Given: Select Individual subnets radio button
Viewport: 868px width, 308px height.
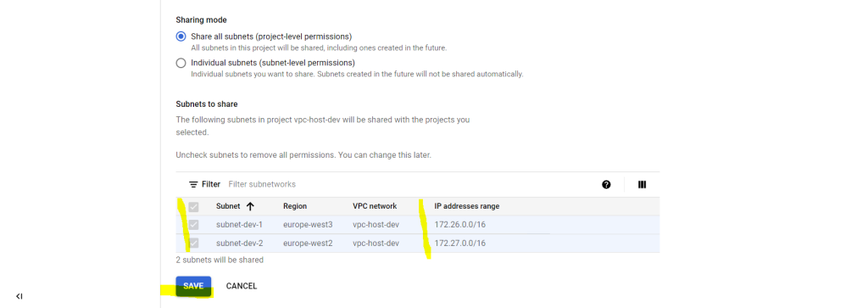Looking at the screenshot, I should (x=181, y=63).
